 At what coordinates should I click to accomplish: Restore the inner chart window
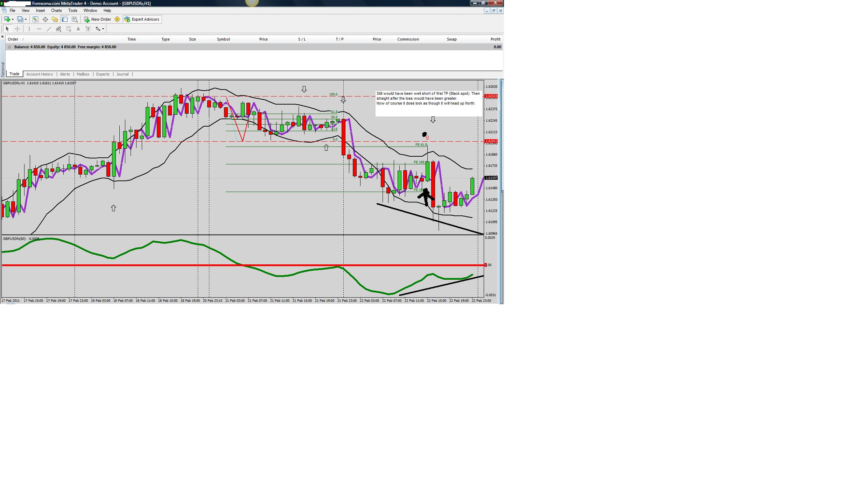(x=494, y=11)
